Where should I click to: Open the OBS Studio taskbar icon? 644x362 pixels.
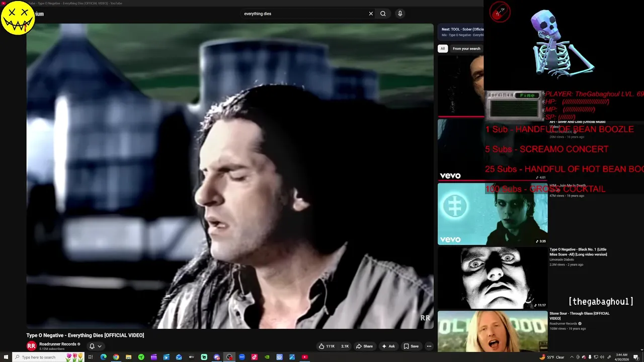point(229,357)
